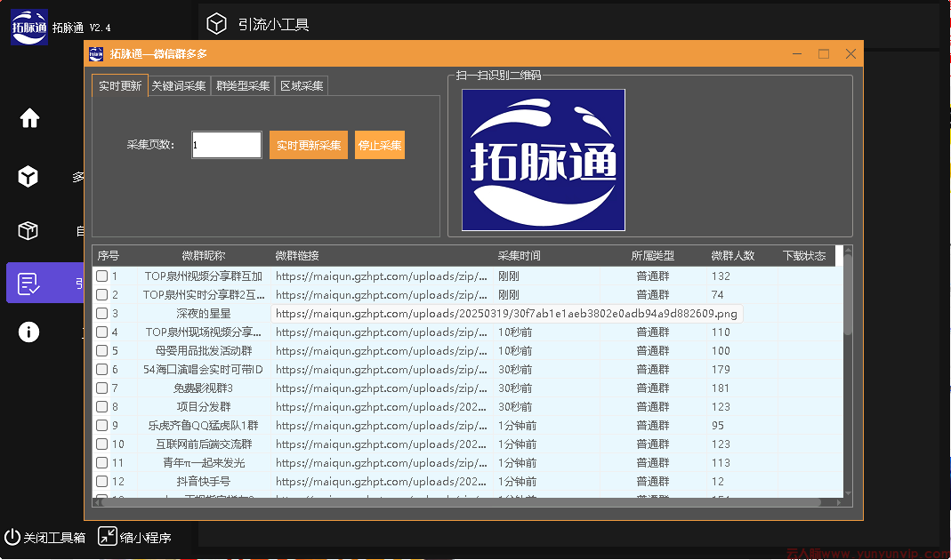Click the small 拓脉通 icon in dialog title
This screenshot has width=951, height=560.
[96, 54]
